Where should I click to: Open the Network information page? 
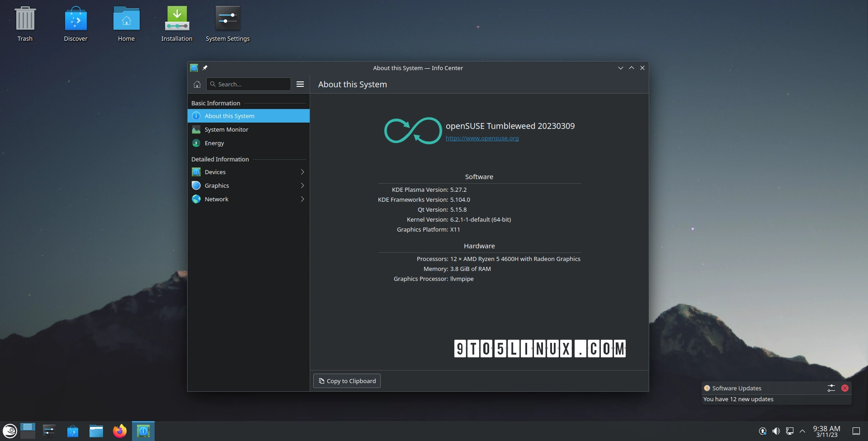(216, 199)
